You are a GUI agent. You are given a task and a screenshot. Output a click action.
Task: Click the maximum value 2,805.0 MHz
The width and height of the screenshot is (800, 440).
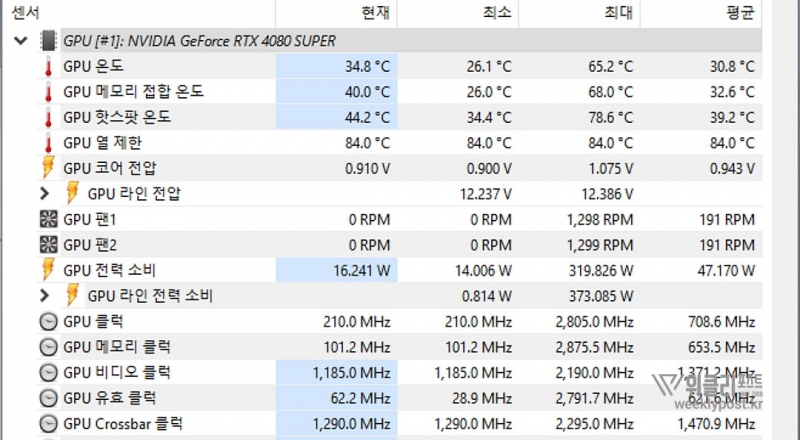594,322
